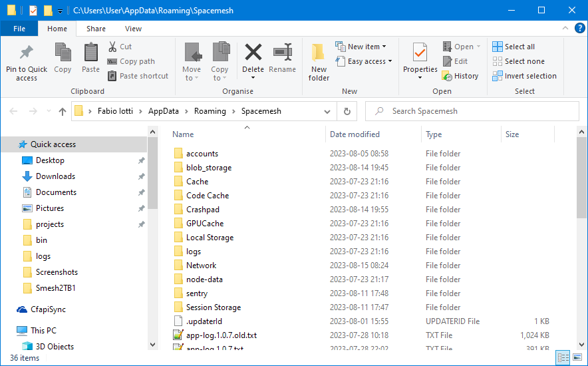Select the Home ribbon tab
The width and height of the screenshot is (588, 366).
(57, 29)
